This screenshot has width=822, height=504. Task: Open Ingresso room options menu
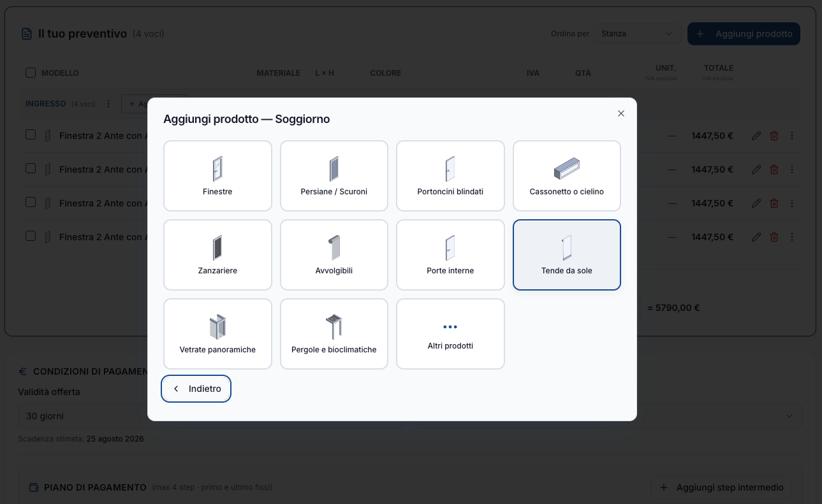[108, 104]
